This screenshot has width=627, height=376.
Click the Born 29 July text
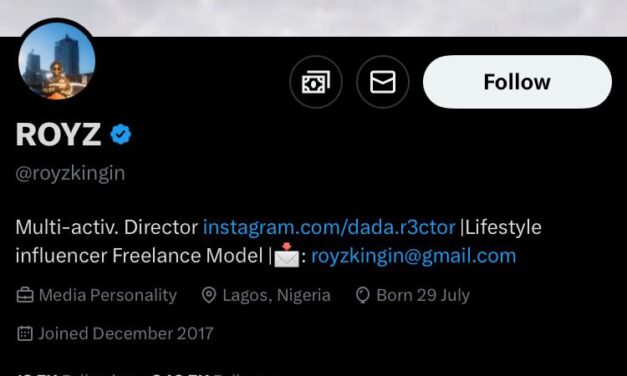click(x=423, y=295)
